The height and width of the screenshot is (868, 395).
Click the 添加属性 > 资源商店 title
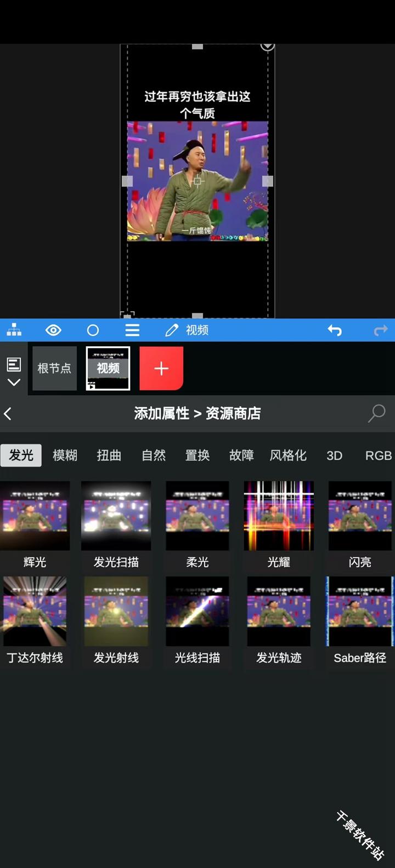(x=198, y=413)
